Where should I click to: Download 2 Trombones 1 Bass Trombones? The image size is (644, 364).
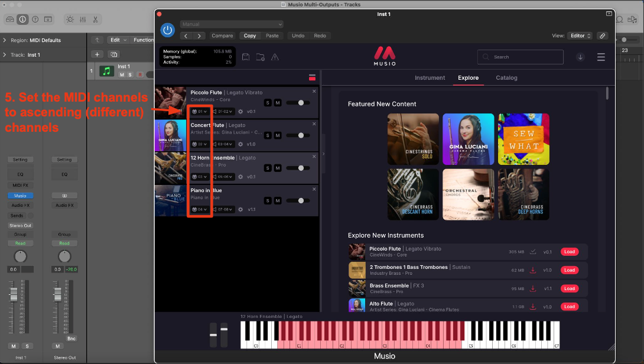[x=533, y=270]
